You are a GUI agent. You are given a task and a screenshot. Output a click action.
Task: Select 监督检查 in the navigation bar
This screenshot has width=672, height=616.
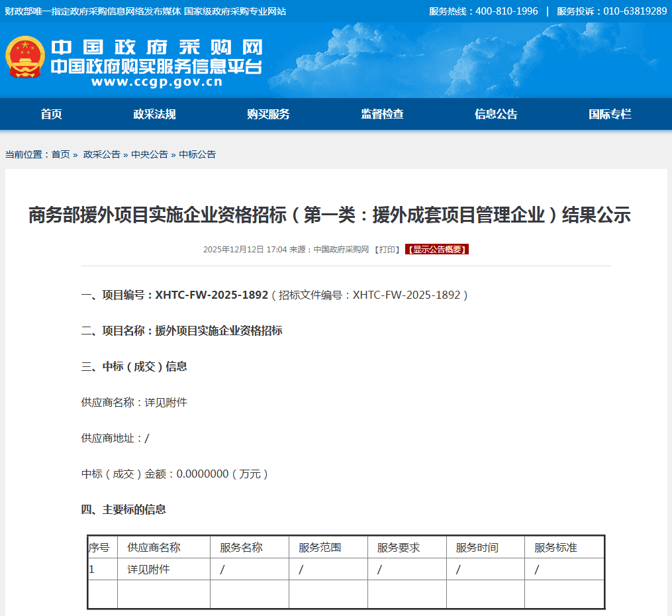382,114
